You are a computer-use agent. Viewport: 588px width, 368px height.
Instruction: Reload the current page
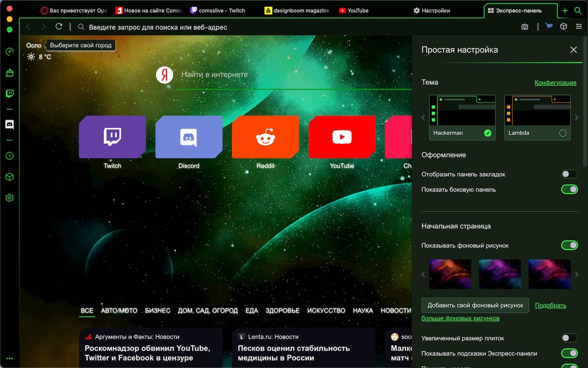point(59,27)
